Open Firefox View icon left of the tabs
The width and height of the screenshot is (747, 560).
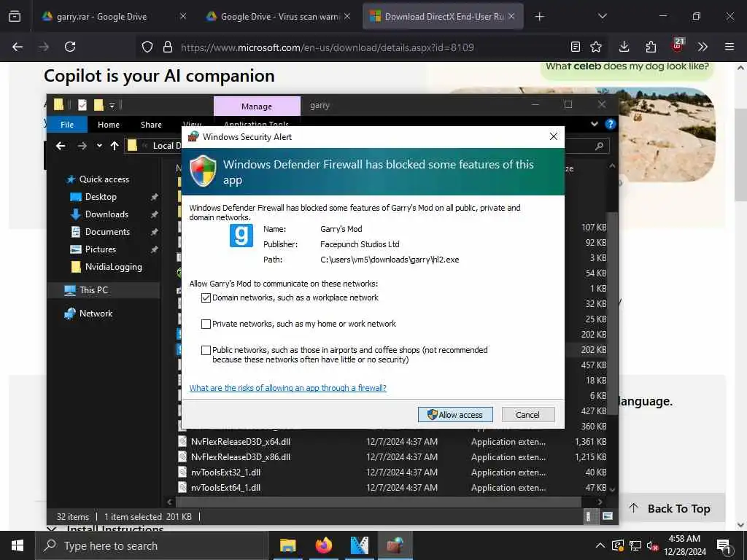tap(15, 17)
